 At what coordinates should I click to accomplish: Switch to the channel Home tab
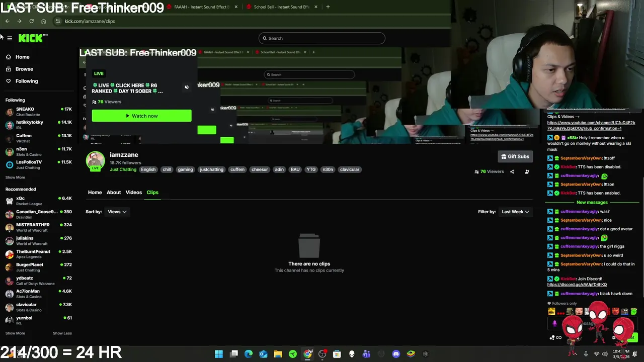(x=95, y=193)
